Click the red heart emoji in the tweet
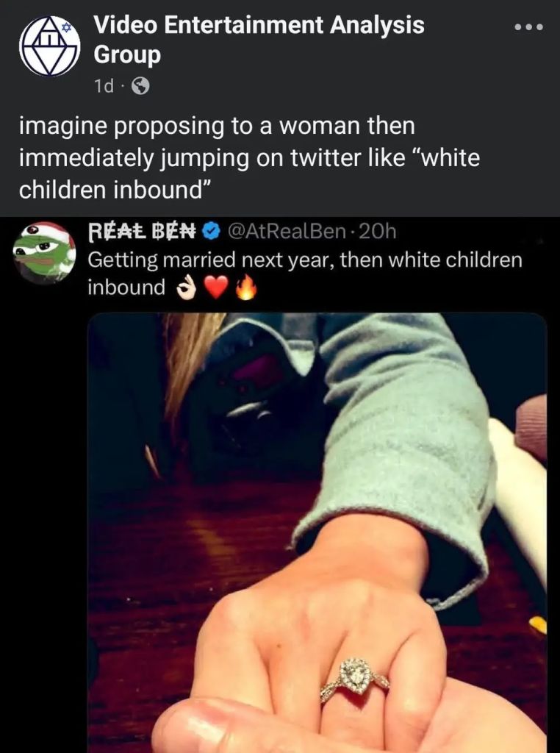 [x=215, y=289]
